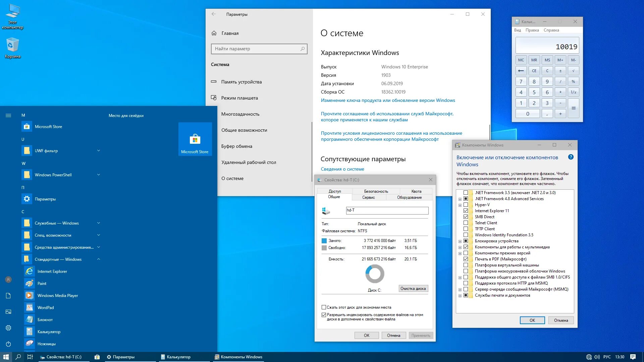
Task: Switch to Сервис tab in disk properties
Action: 369,197
